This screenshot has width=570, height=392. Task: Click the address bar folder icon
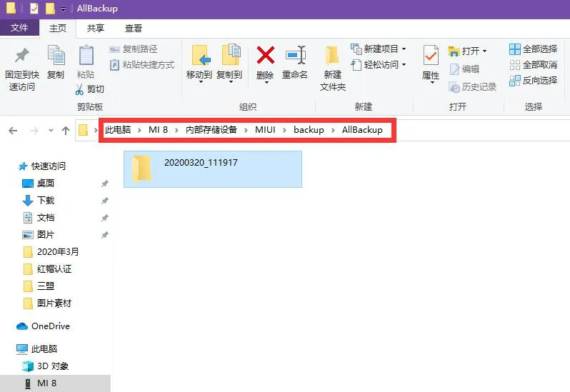(x=84, y=130)
